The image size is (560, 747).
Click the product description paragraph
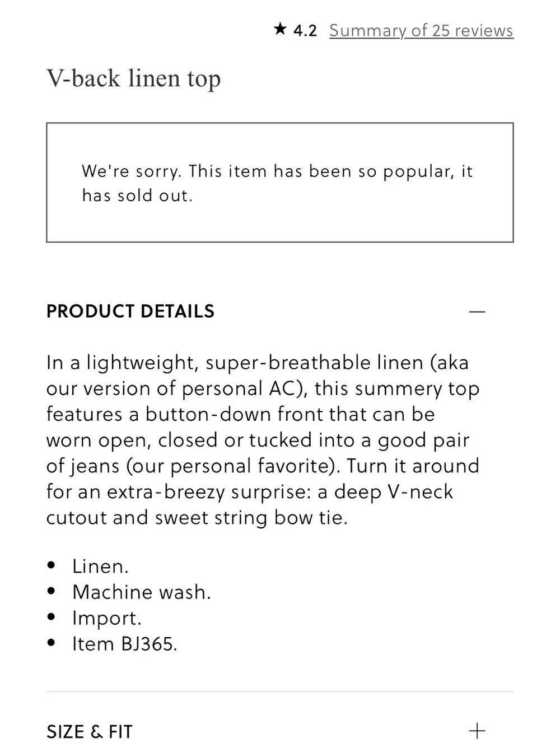pos(263,440)
